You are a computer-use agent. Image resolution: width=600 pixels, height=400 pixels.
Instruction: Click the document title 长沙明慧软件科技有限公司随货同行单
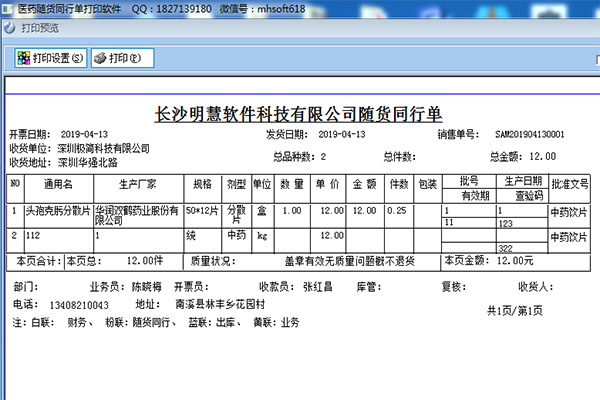(298, 114)
